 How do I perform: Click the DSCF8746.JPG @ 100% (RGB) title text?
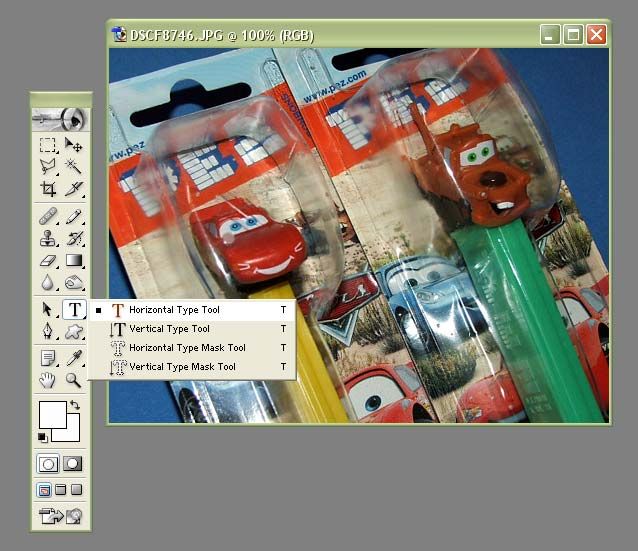[x=222, y=35]
